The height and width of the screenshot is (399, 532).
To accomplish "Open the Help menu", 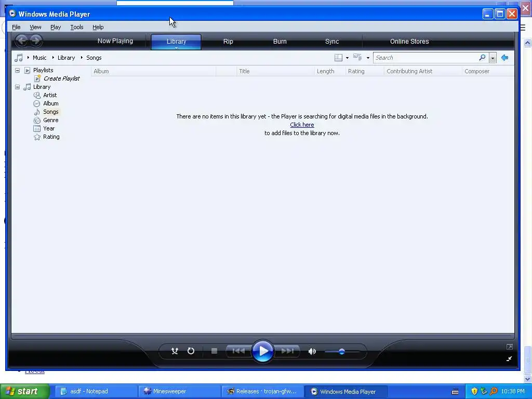I will click(98, 27).
